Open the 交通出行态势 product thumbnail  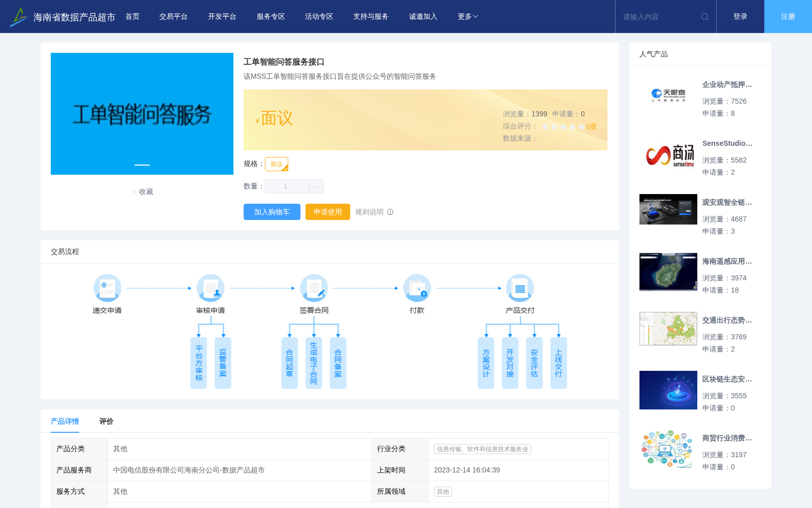point(668,329)
